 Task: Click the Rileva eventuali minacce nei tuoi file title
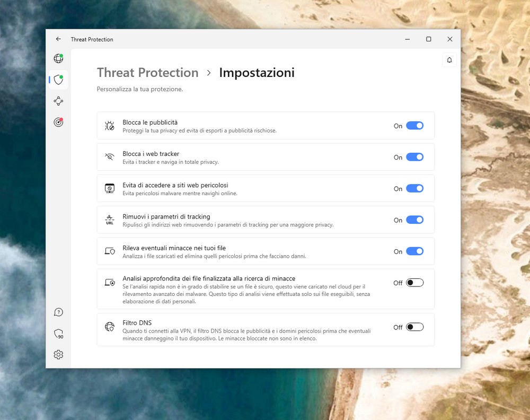174,248
